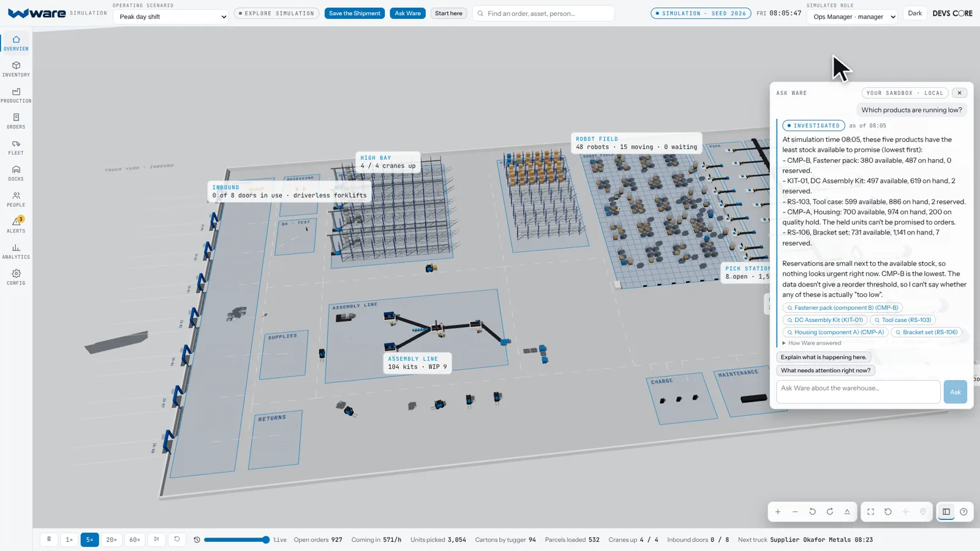The height and width of the screenshot is (551, 980).
Task: Click What needs attention right now suggestion
Action: (826, 370)
